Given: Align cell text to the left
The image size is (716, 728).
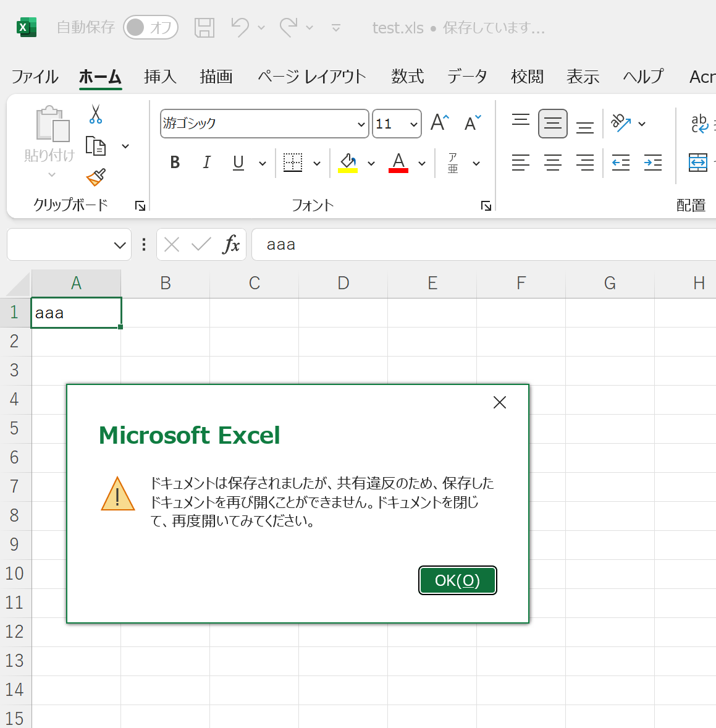Looking at the screenshot, I should [521, 163].
